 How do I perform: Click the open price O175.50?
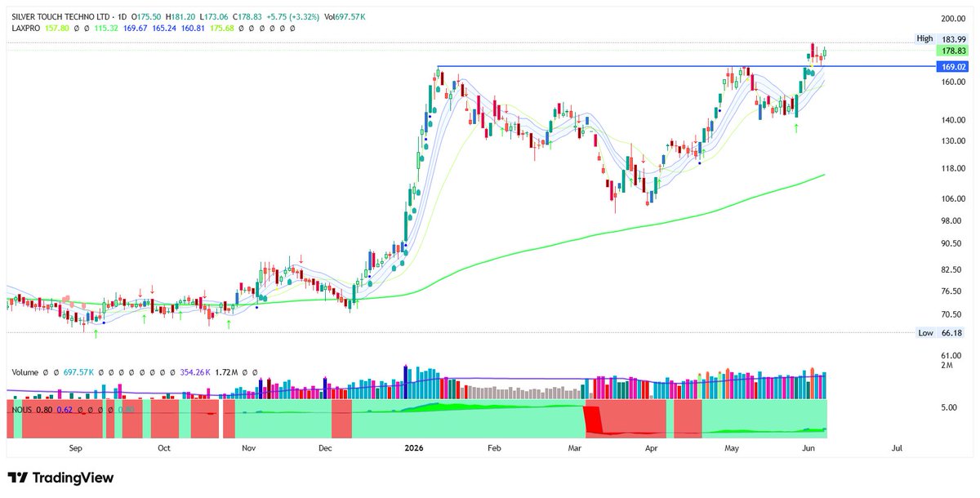coord(145,16)
